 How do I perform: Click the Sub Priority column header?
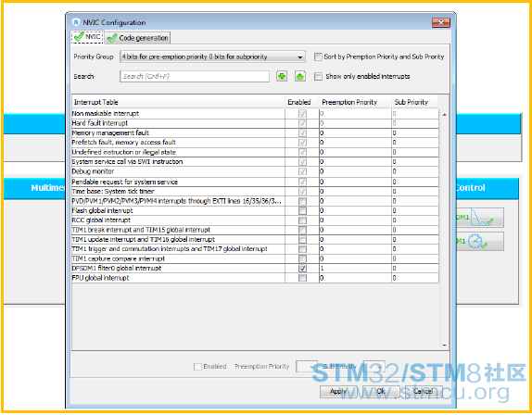[414, 102]
